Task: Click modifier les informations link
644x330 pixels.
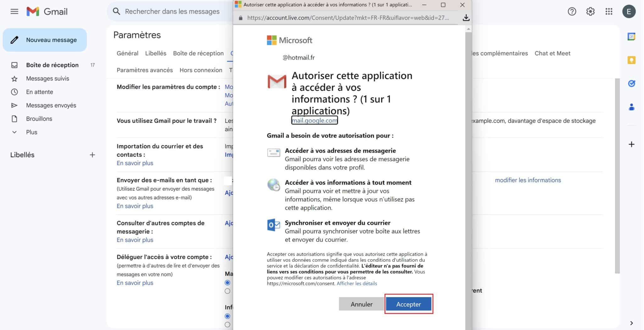Action: pyautogui.click(x=528, y=180)
